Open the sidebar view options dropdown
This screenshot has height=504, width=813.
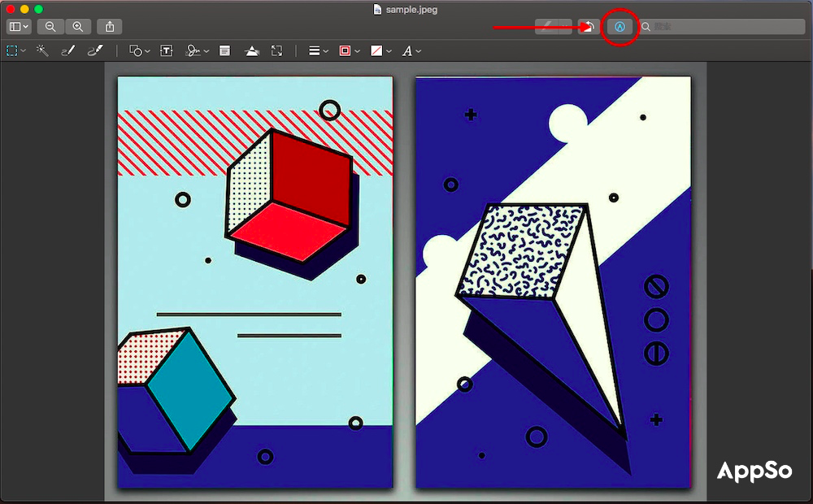click(18, 27)
